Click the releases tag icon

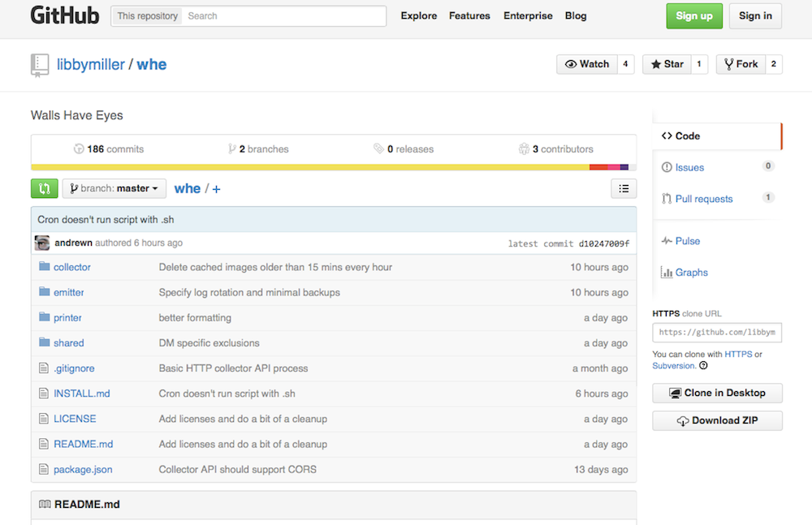pyautogui.click(x=378, y=149)
